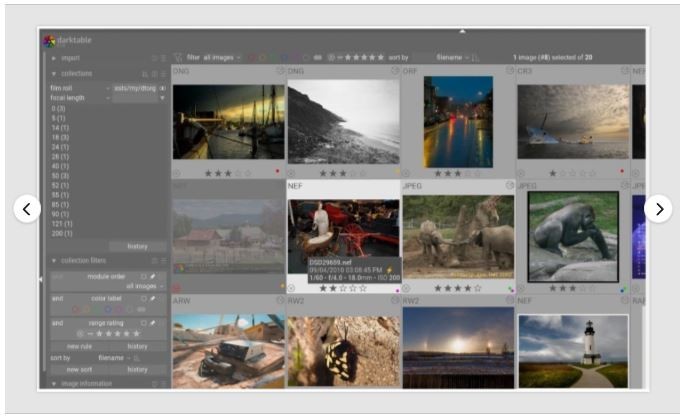Image resolution: width=686 pixels, height=417 pixels.
Task: Toggle the module order filter off
Action: click(144, 277)
